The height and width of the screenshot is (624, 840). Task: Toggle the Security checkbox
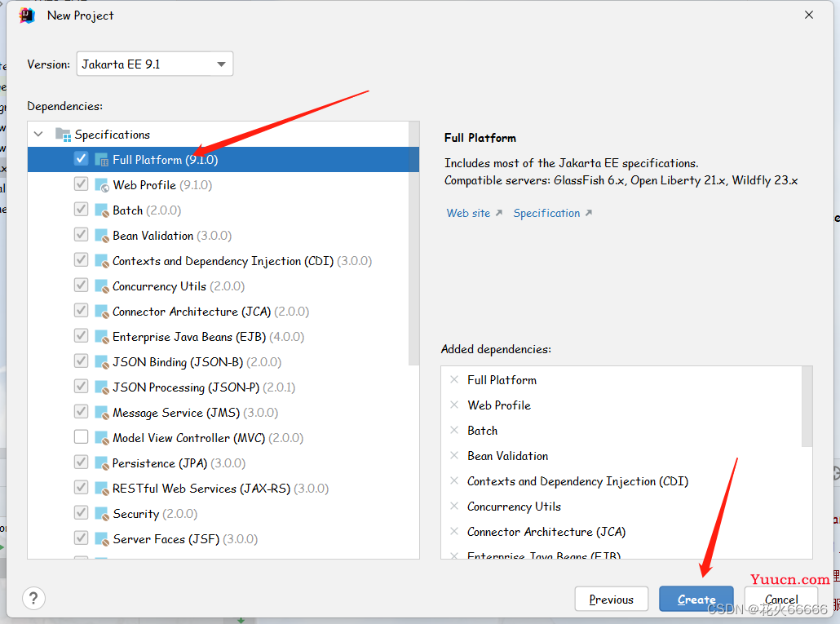[81, 513]
